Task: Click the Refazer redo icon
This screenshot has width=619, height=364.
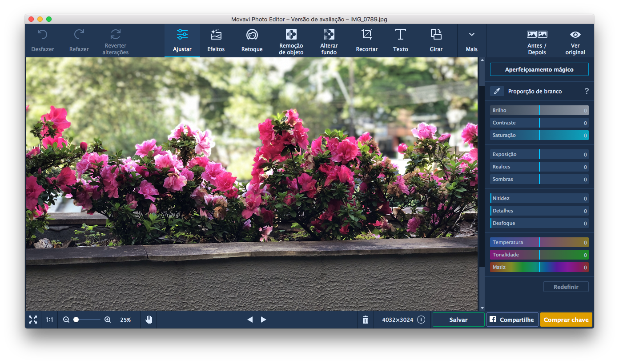Action: [x=79, y=35]
